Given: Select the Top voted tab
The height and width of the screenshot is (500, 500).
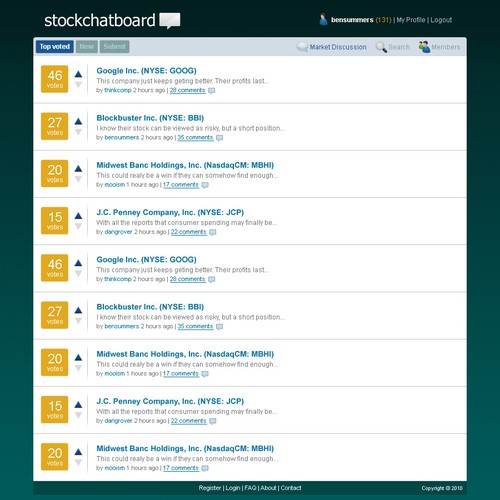Looking at the screenshot, I should [55, 47].
